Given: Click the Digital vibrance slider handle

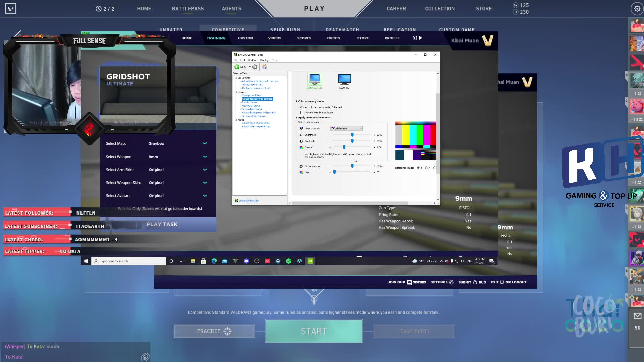Looking at the screenshot, I should pyautogui.click(x=352, y=166).
